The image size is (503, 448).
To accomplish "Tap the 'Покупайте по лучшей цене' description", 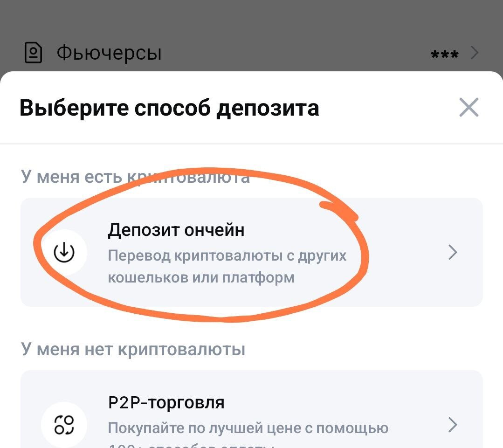I will click(x=248, y=427).
